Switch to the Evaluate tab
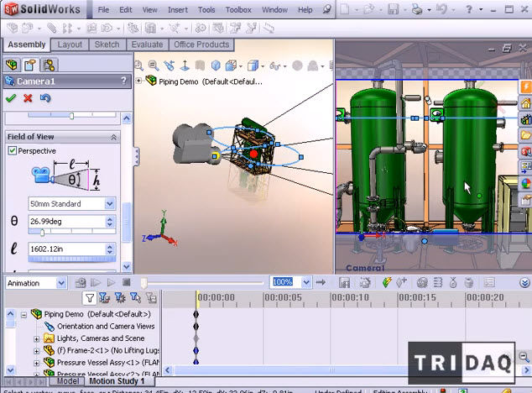The height and width of the screenshot is (393, 532). [147, 45]
